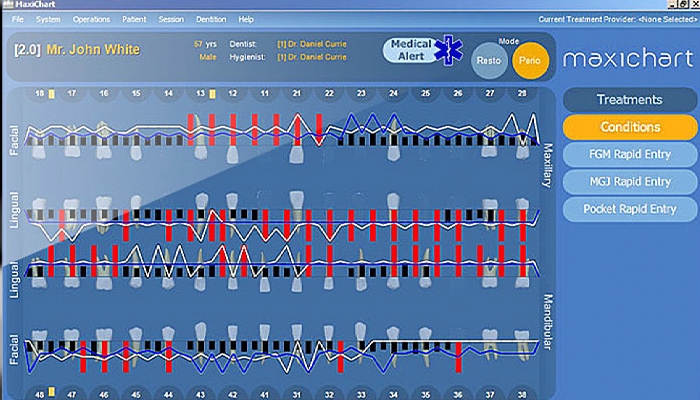Click the yellow marker beside tooth 13
Image resolution: width=700 pixels, height=400 pixels.
coord(213,93)
